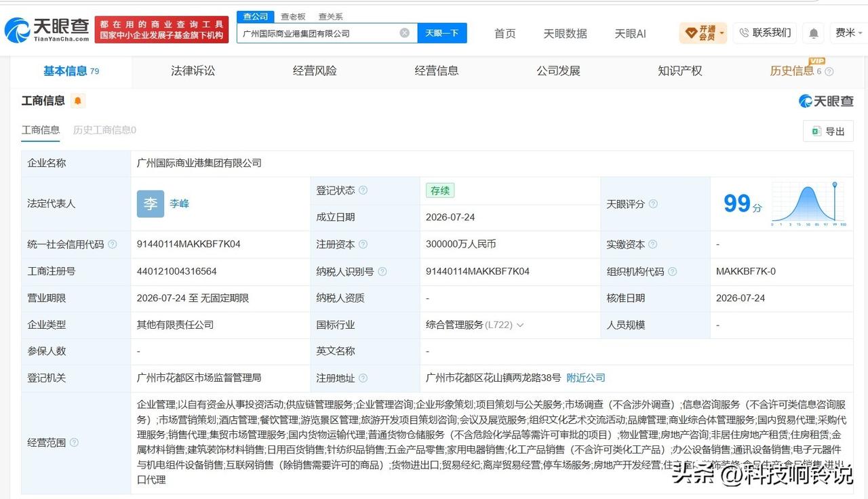This screenshot has height=499, width=868.
Task: Click help icon beside 历史信息 tab
Action: point(829,71)
